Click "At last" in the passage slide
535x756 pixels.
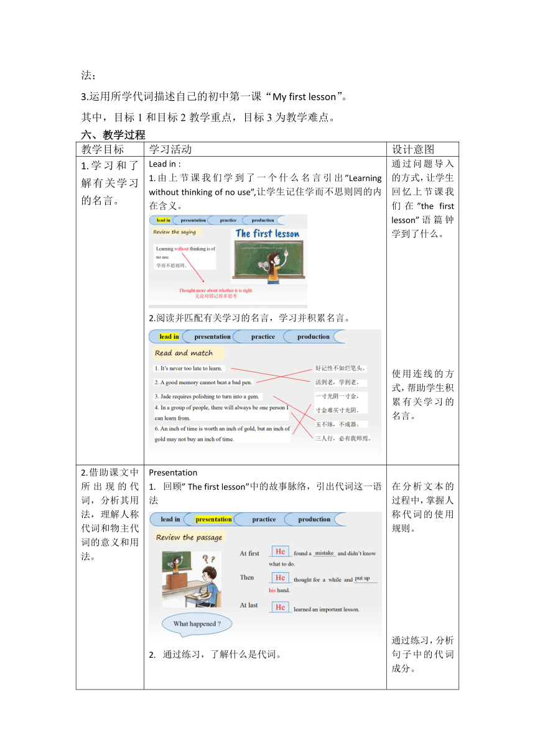pos(249,605)
